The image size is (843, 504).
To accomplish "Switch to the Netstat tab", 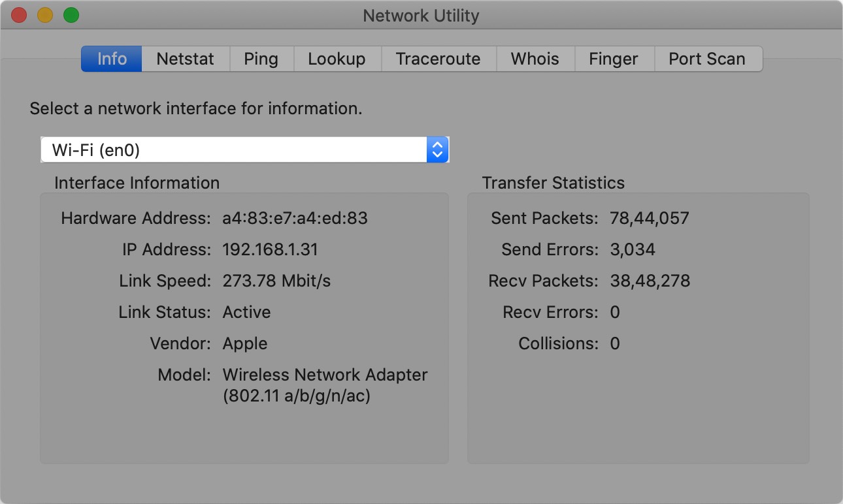I will coord(185,59).
